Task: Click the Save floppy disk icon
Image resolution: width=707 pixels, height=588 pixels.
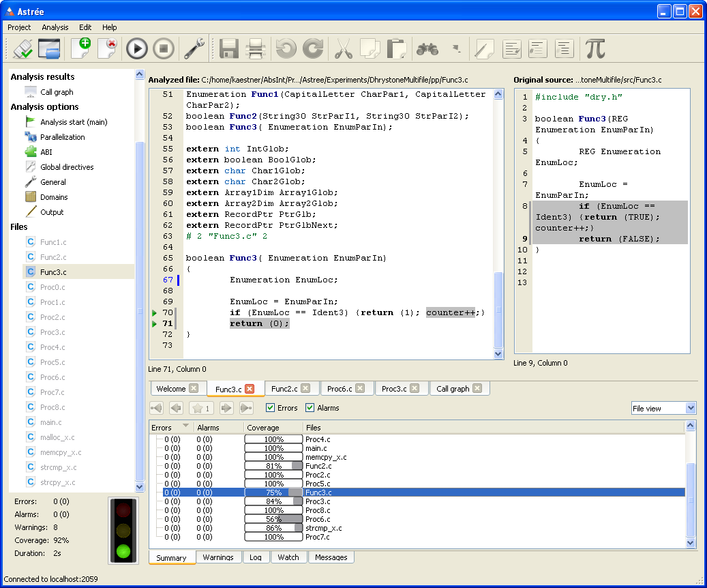Action: (x=228, y=48)
